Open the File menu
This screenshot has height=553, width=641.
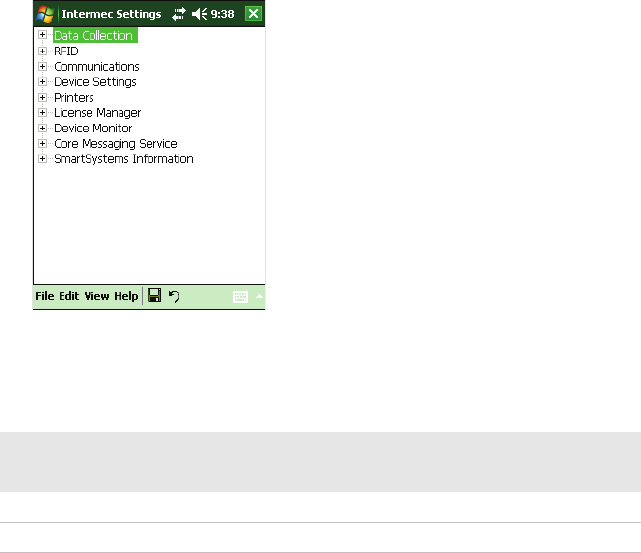45,296
